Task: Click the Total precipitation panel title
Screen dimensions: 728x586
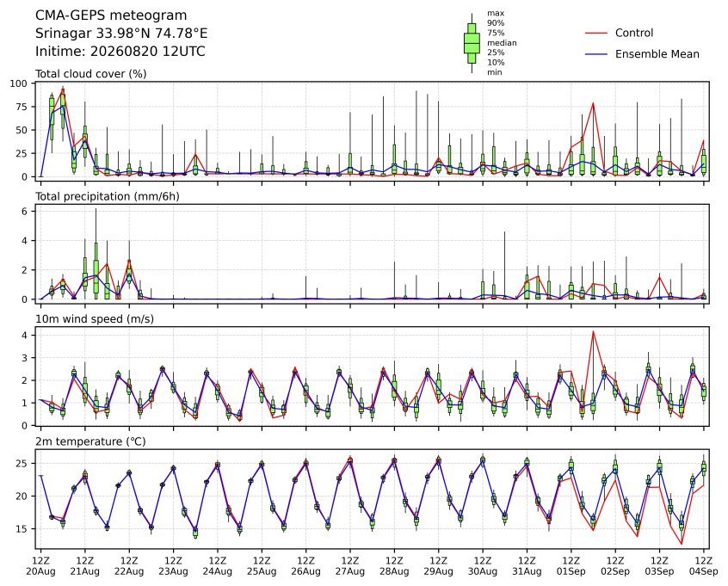Action: [108, 196]
